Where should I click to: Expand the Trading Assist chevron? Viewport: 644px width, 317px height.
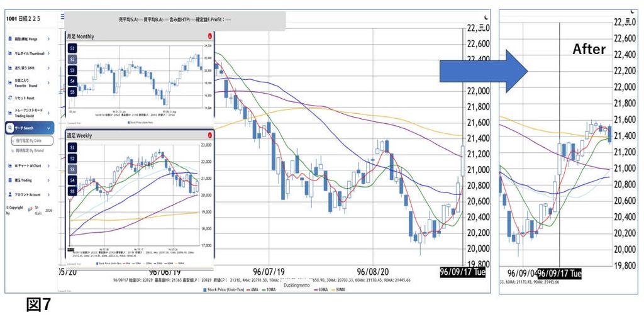pyautogui.click(x=48, y=113)
